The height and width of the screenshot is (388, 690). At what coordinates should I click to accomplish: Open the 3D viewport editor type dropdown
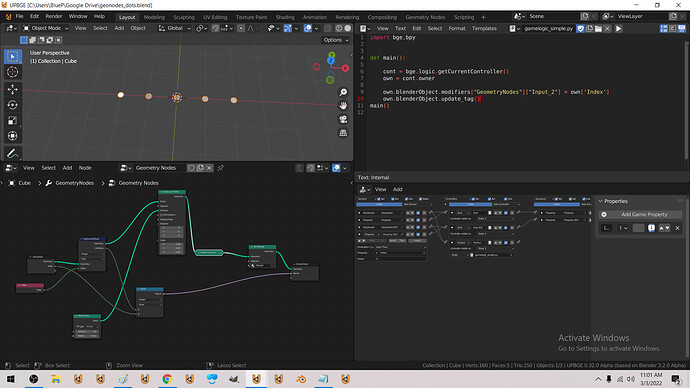11,28
